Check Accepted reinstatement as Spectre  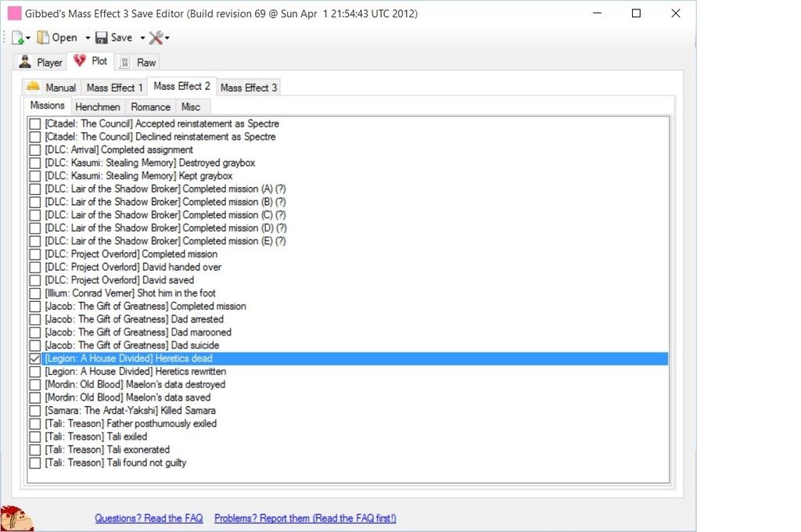[x=35, y=124]
